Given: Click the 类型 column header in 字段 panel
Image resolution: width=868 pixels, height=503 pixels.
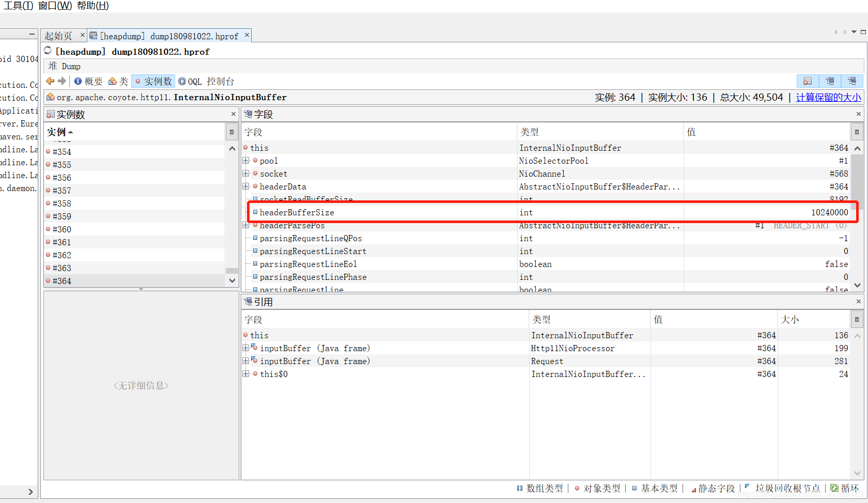Looking at the screenshot, I should [600, 132].
